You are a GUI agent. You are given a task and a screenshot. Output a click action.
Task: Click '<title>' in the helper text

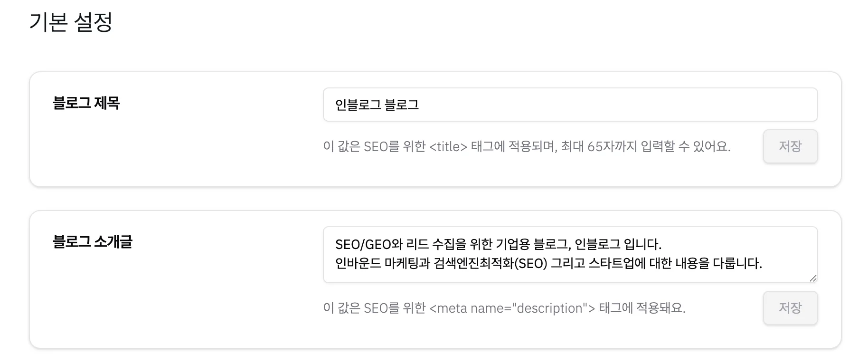pos(448,146)
